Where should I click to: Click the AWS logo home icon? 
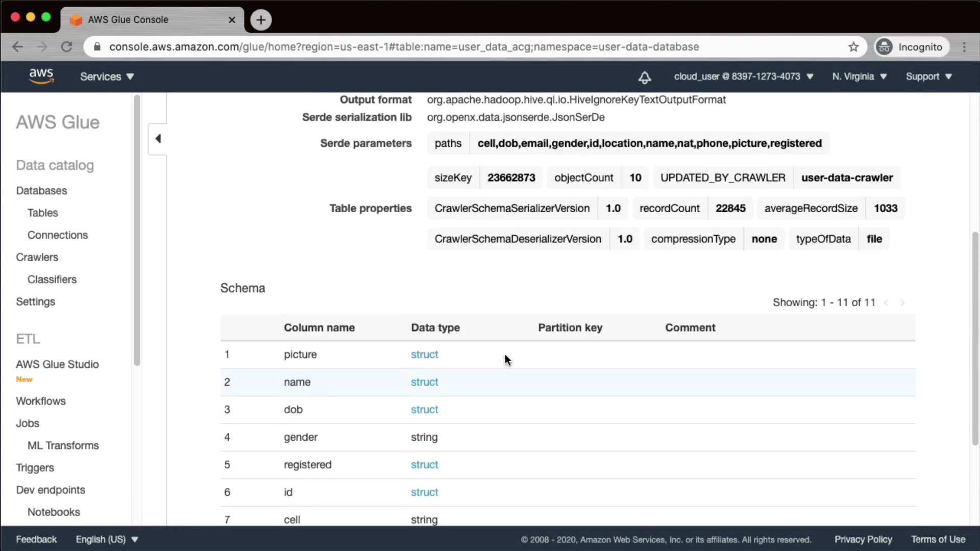point(41,76)
